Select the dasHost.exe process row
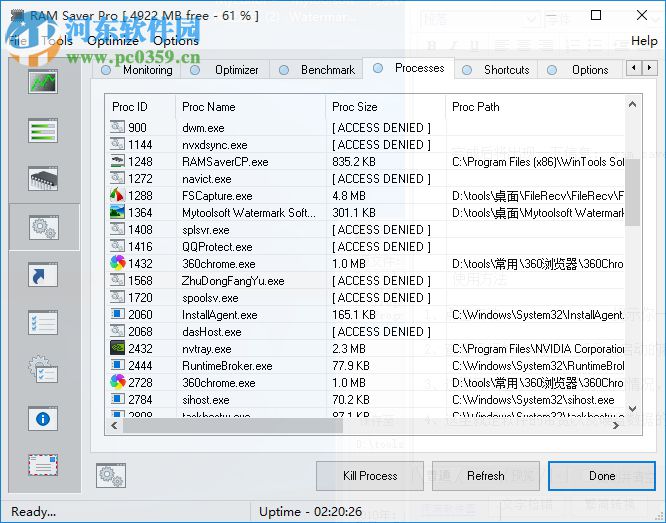The height and width of the screenshot is (523, 666). click(365, 331)
